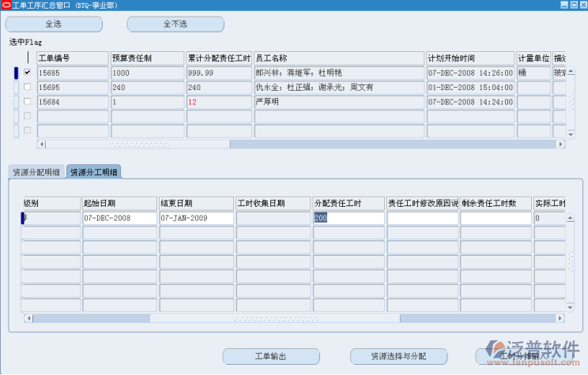The height and width of the screenshot is (375, 588).
Task: Select the checkbox for work order 15684
Action: tap(28, 102)
